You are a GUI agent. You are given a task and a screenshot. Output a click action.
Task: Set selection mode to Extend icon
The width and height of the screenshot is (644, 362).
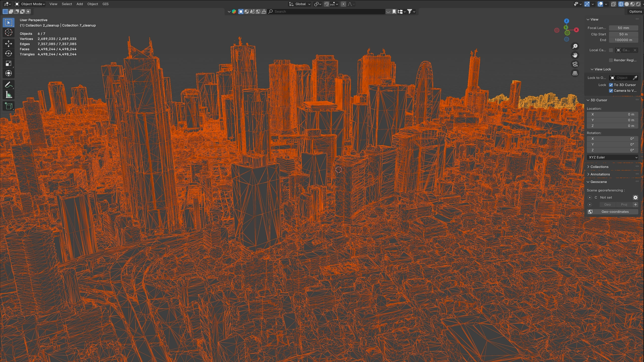pos(11,12)
